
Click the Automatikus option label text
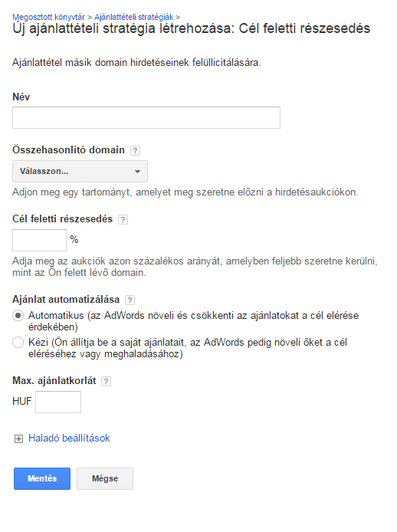point(193,321)
